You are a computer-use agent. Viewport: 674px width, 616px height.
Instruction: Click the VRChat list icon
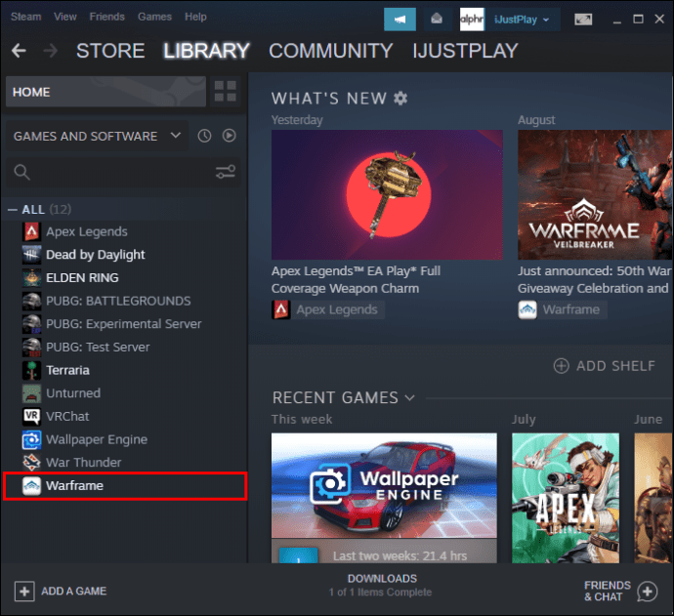pyautogui.click(x=31, y=416)
